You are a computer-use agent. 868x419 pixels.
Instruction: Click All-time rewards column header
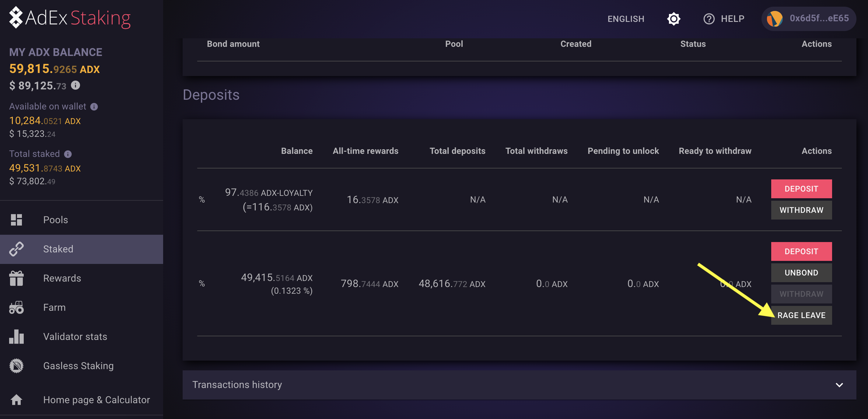coord(365,151)
